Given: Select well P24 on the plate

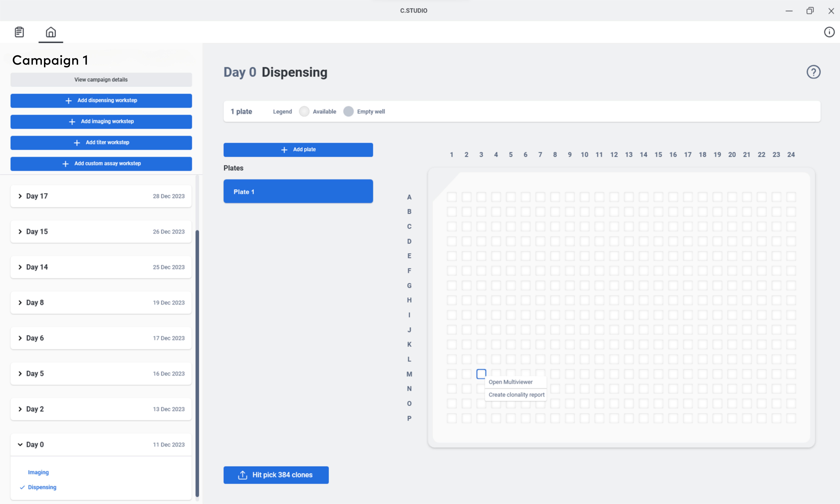Looking at the screenshot, I should coord(791,418).
